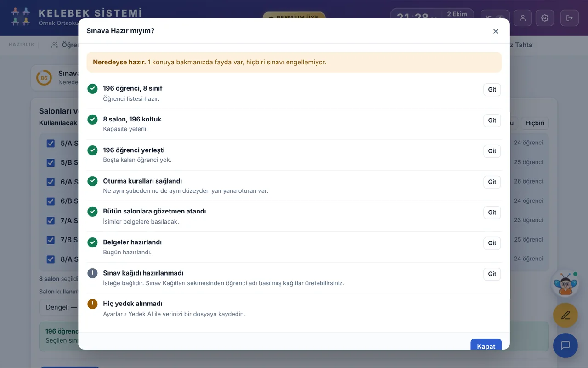Open the user profile icon in header

(523, 18)
